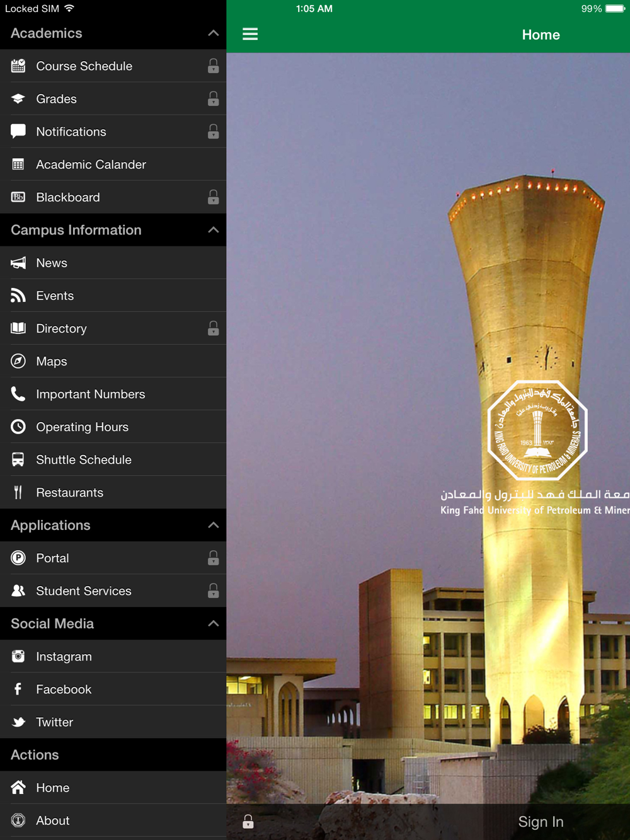
Task: Tap the Shuttle Schedule bus icon
Action: click(18, 459)
